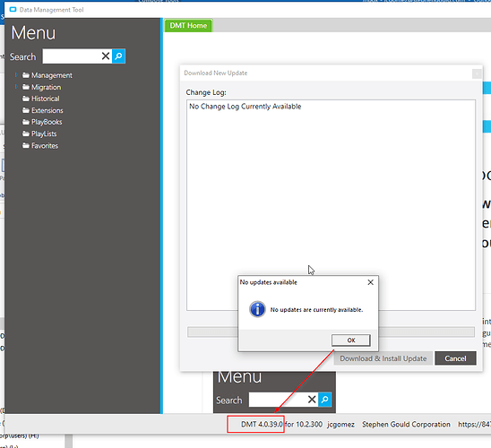Viewport: 491px width, 448px height.
Task: Click the download progress bar
Action: [x=331, y=332]
